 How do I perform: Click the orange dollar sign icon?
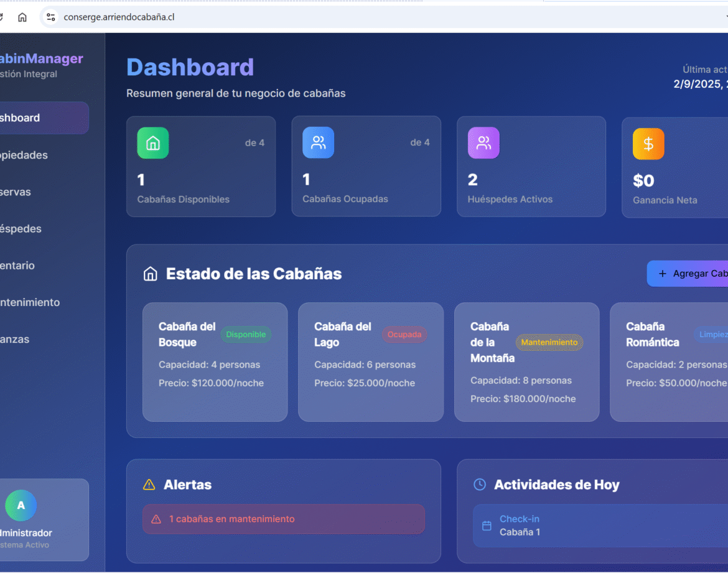tap(648, 144)
